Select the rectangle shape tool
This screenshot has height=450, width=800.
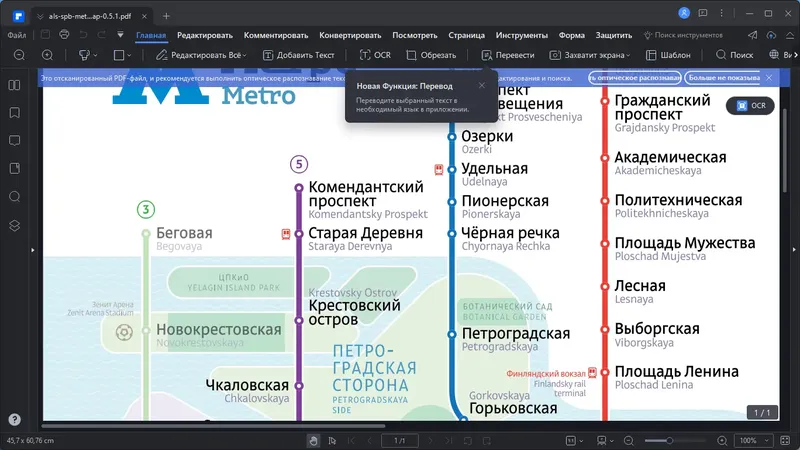click(x=119, y=55)
